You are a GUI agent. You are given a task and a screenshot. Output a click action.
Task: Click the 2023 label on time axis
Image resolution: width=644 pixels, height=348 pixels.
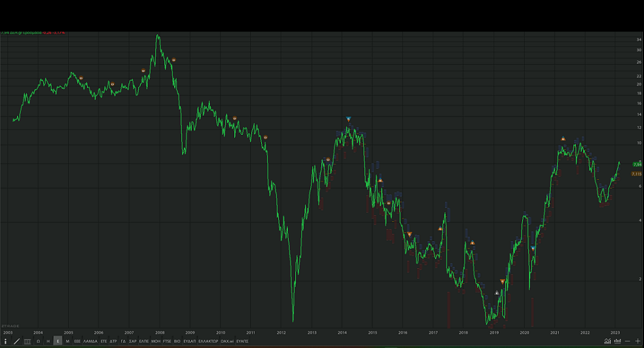(615, 332)
